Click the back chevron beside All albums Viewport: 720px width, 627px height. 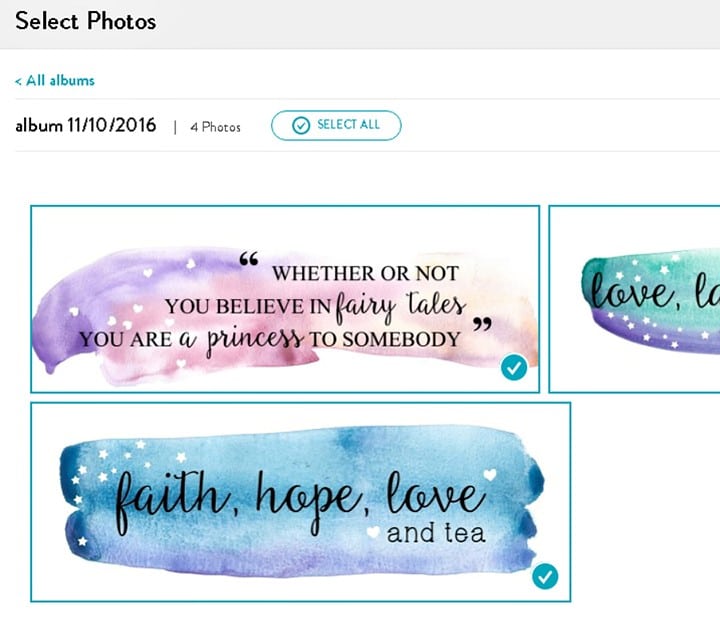[x=18, y=81]
